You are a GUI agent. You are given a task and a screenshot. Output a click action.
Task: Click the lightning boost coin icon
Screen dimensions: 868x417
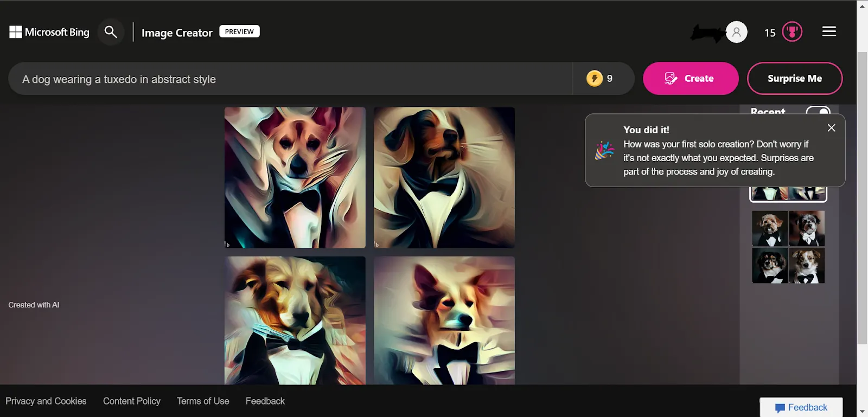point(595,79)
